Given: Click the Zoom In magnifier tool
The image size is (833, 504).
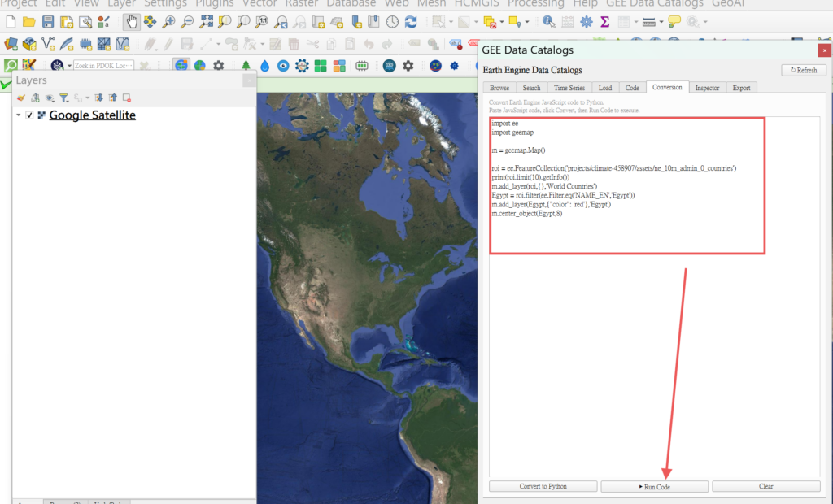Looking at the screenshot, I should click(x=169, y=21).
